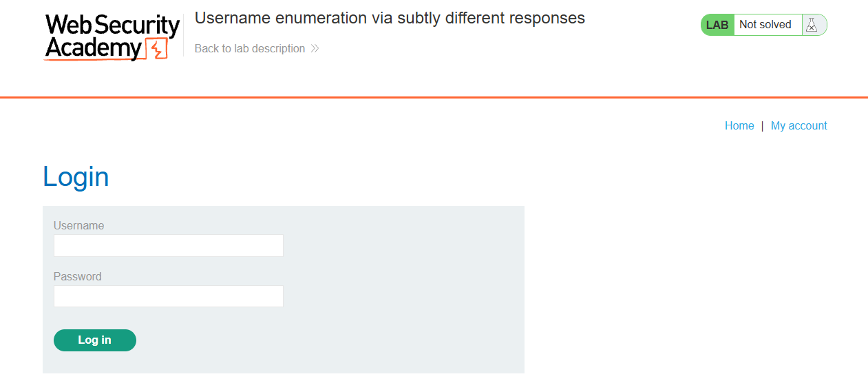Submit the form with Log in button
868x392 pixels.
[x=95, y=340]
